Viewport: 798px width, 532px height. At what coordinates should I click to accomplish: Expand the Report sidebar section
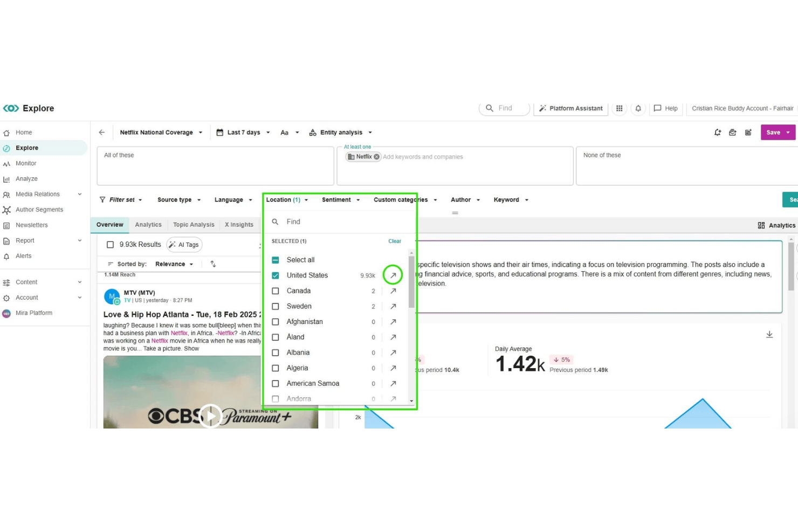point(80,241)
